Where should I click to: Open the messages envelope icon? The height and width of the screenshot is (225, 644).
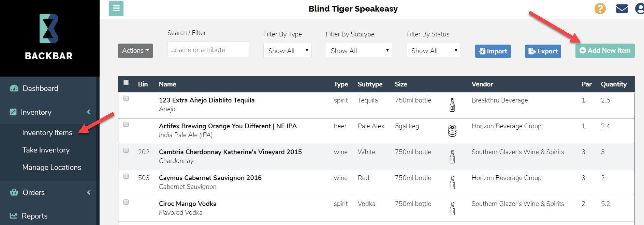622,9
